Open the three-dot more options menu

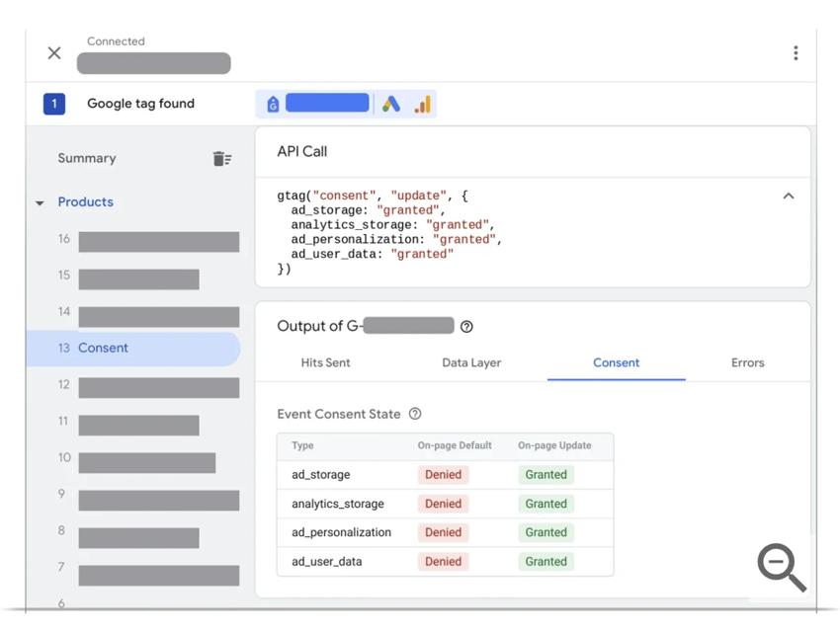(796, 53)
